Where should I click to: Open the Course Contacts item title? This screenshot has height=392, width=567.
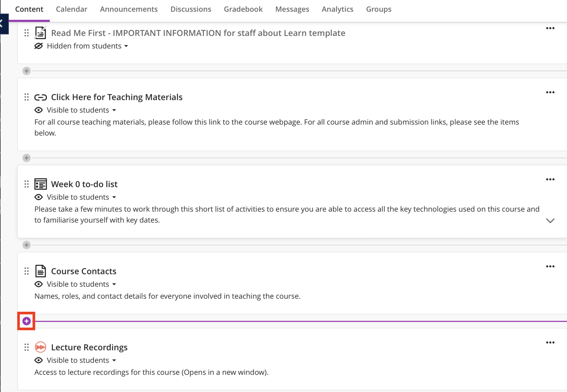point(83,271)
